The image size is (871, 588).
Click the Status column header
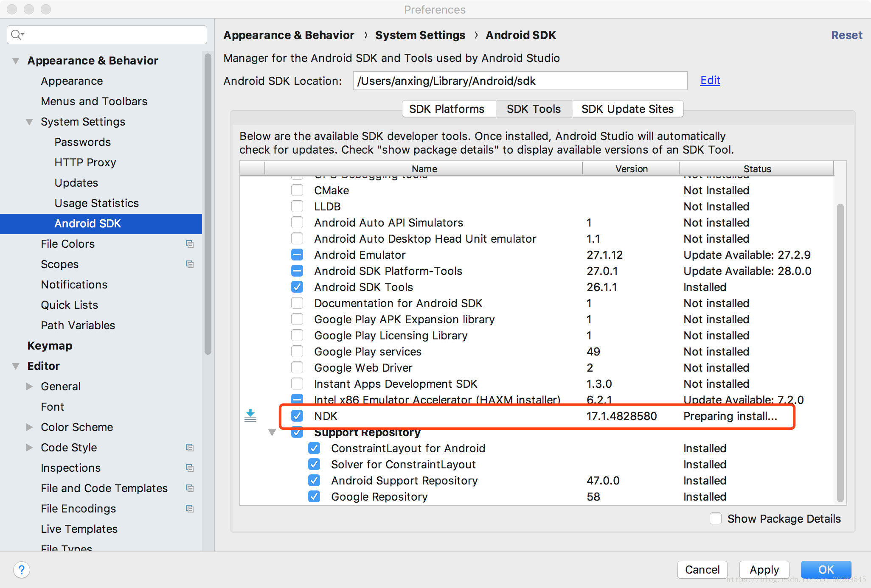point(757,168)
